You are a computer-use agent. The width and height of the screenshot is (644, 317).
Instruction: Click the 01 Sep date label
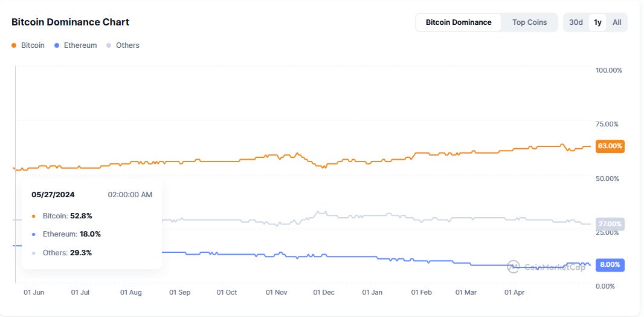point(180,292)
